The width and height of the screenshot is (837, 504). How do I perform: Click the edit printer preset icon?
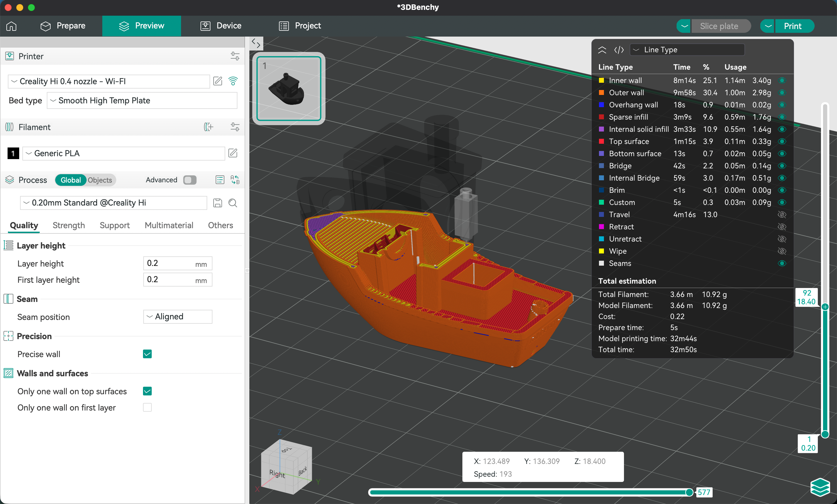click(x=218, y=81)
